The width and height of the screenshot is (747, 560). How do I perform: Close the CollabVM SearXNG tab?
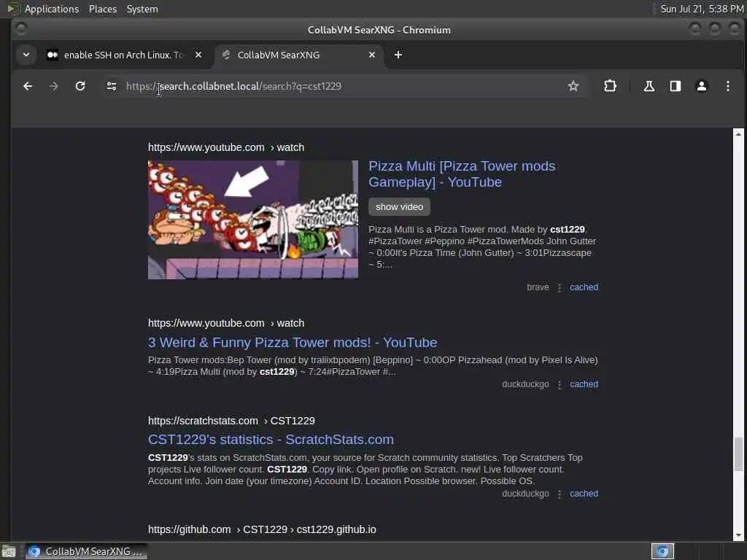372,55
